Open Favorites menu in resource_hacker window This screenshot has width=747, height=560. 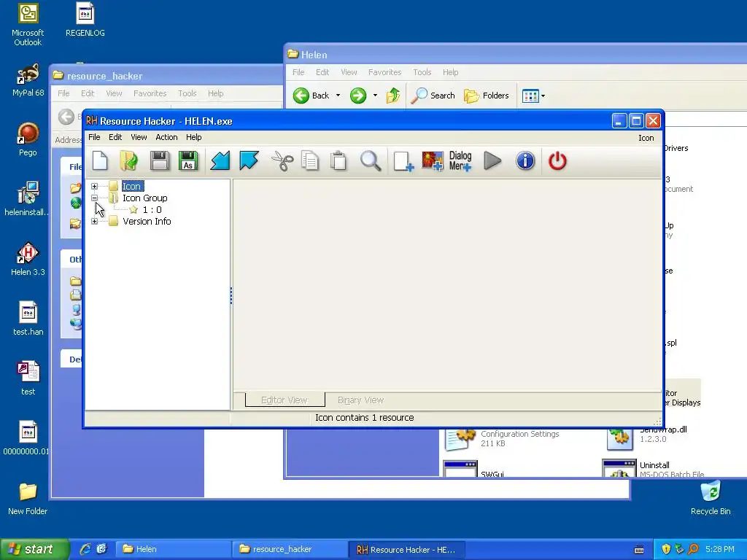tap(150, 93)
